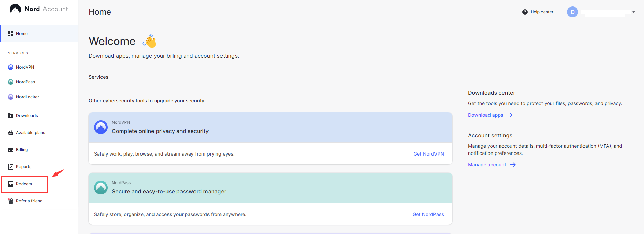Image resolution: width=644 pixels, height=234 pixels.
Task: Click the NordLocker icon in sidebar
Action: pos(11,97)
